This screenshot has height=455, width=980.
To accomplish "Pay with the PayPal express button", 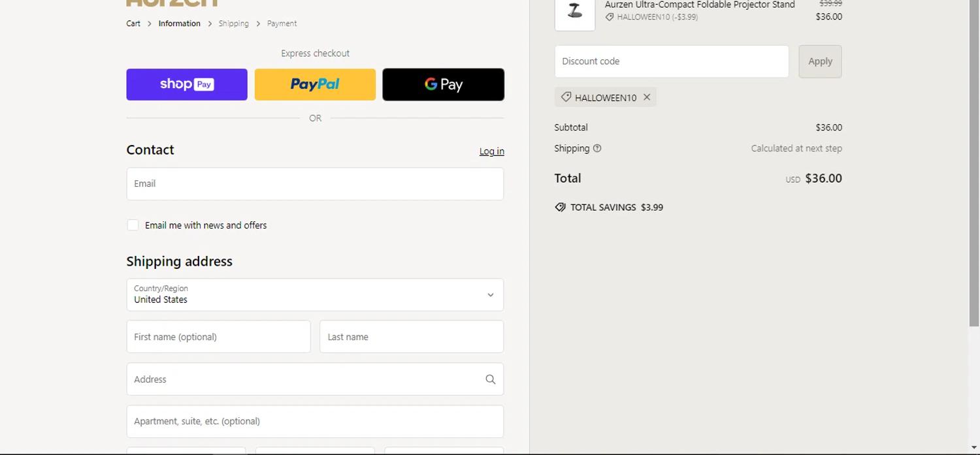I will [x=315, y=84].
